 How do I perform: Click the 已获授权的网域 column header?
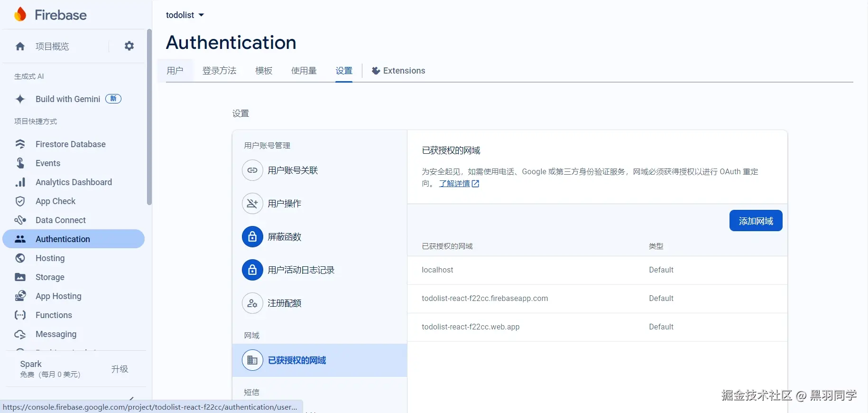tap(447, 246)
